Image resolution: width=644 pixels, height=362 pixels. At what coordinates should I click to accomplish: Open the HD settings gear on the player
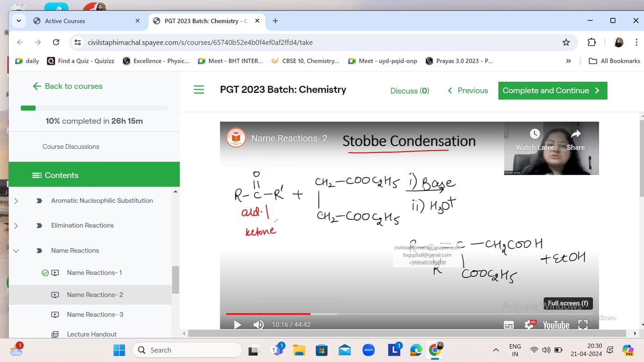pyautogui.click(x=529, y=325)
